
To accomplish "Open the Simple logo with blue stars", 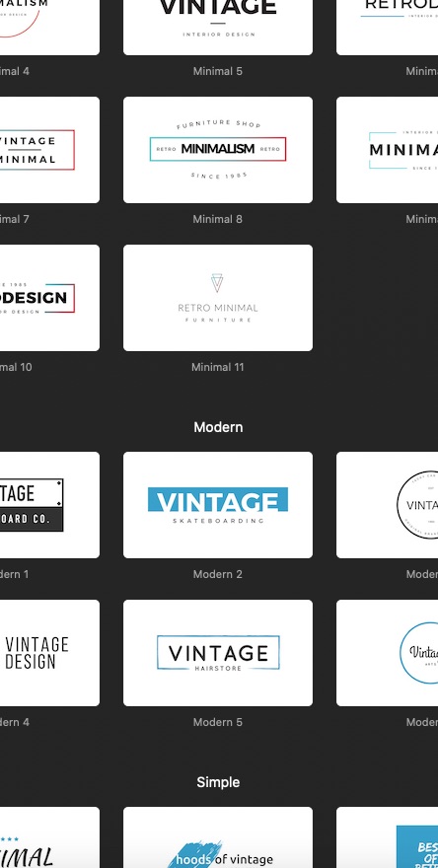I will [x=50, y=837].
